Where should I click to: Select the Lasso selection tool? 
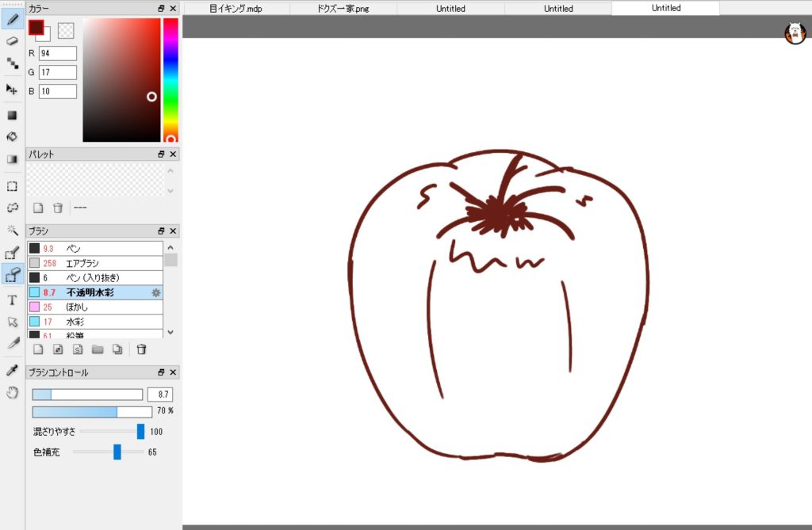[x=12, y=208]
